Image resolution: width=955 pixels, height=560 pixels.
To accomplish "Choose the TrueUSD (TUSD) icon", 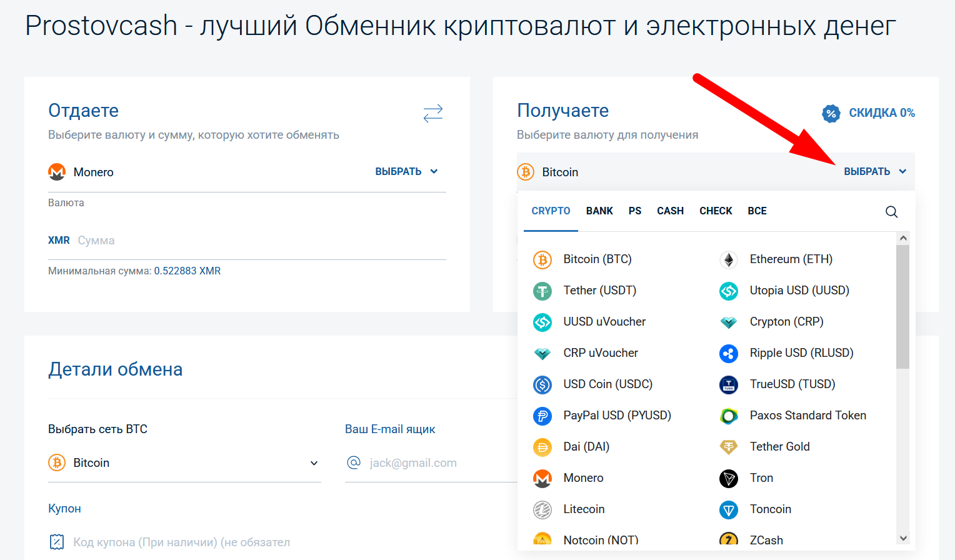I will [x=729, y=384].
